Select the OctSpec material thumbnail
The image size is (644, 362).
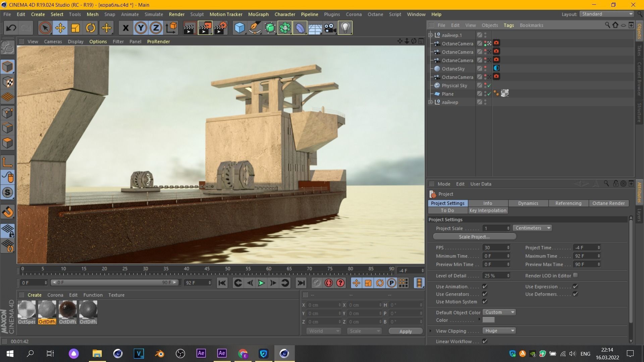26,309
